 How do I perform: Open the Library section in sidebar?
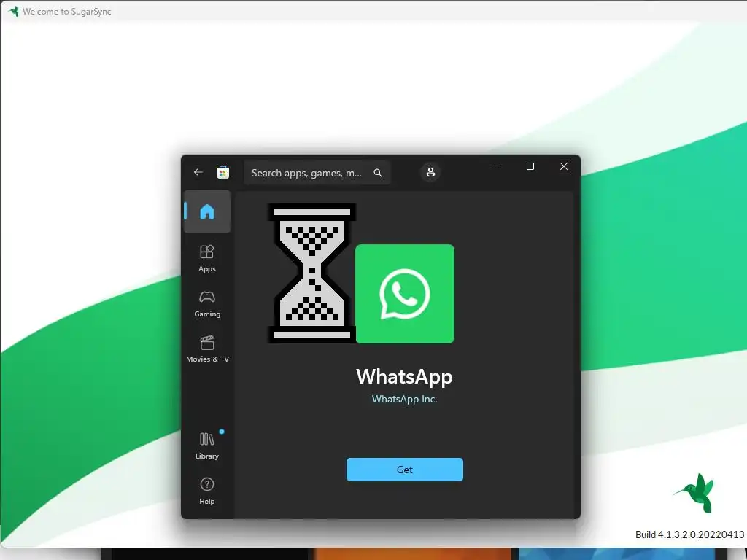click(207, 446)
